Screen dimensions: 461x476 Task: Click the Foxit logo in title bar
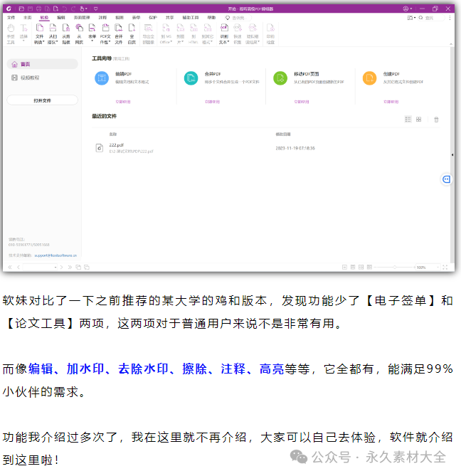(9, 9)
